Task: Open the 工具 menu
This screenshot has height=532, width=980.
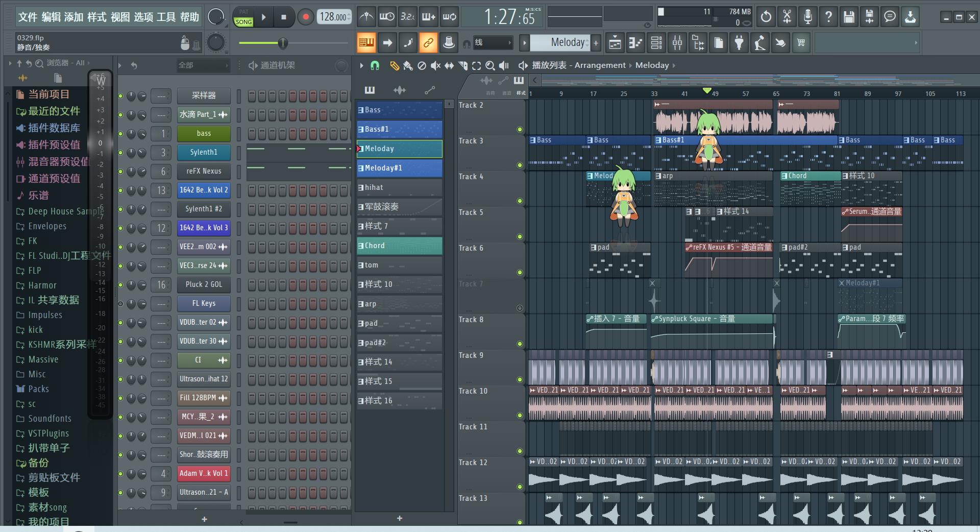Action: tap(166, 17)
